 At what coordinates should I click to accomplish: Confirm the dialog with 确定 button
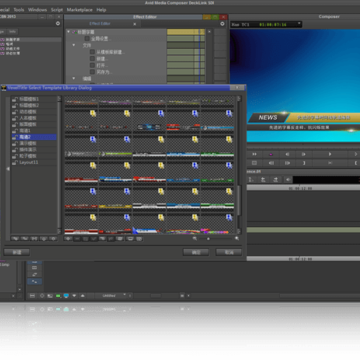pos(196,252)
